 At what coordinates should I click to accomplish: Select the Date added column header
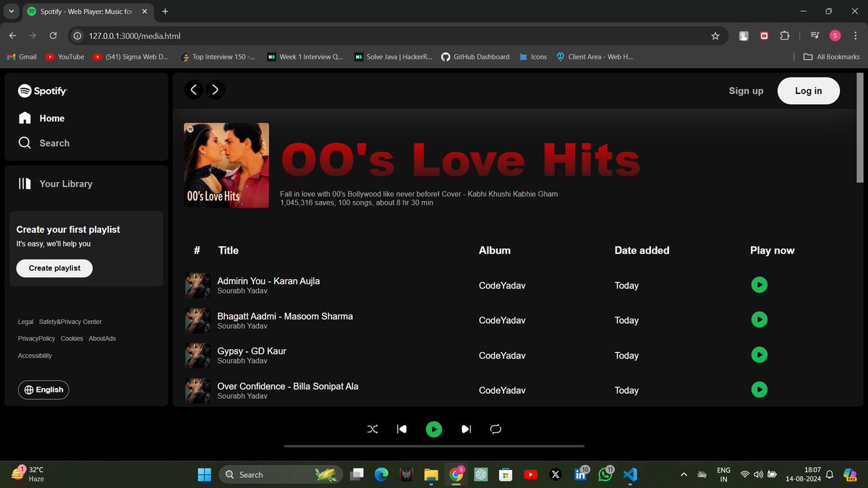coord(642,250)
